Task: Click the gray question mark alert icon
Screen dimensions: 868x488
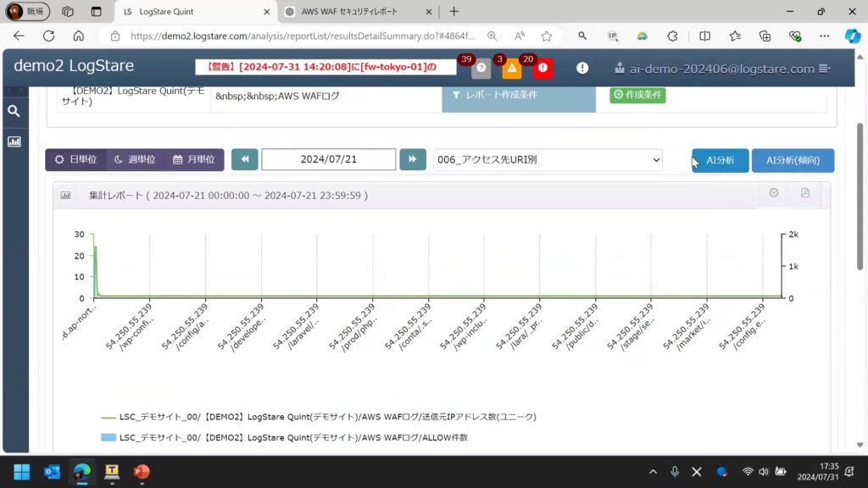Action: point(481,69)
